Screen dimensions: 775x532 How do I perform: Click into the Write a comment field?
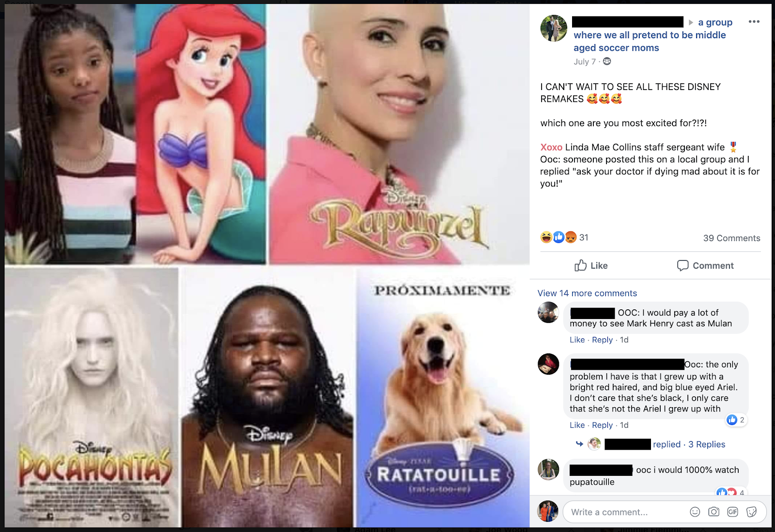click(x=625, y=512)
